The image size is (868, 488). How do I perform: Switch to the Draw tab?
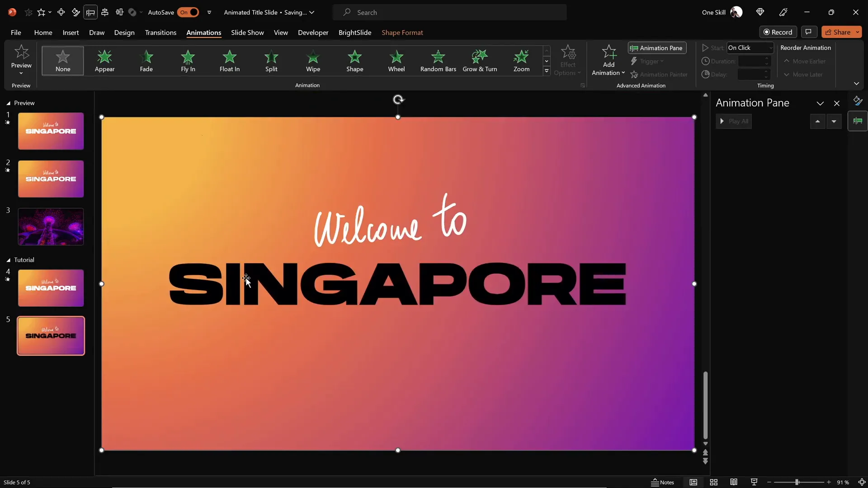(x=97, y=33)
